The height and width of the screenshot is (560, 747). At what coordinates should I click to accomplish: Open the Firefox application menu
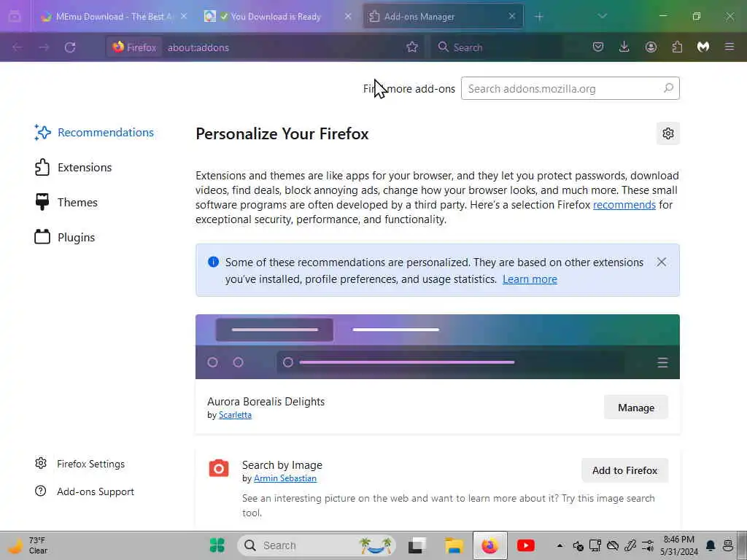pos(729,47)
